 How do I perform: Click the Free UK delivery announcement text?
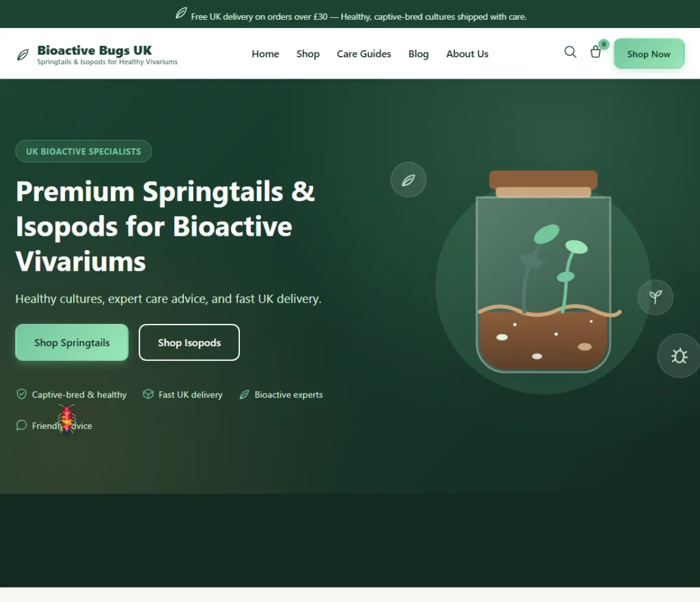(x=359, y=16)
